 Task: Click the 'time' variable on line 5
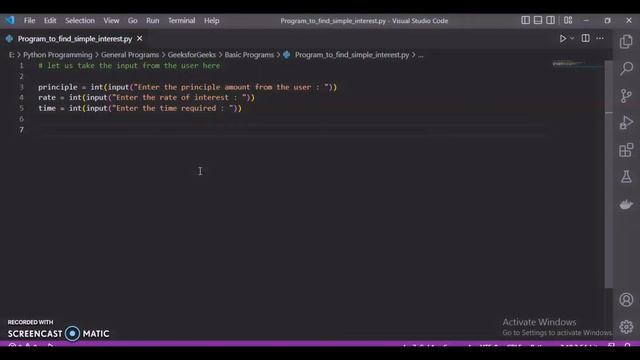47,108
